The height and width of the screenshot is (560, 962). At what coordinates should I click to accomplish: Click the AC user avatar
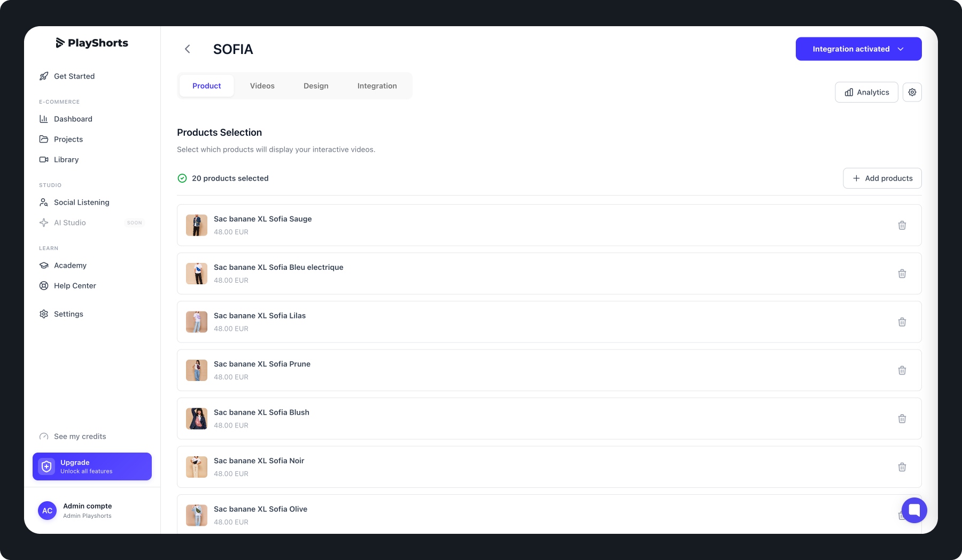pyautogui.click(x=48, y=510)
